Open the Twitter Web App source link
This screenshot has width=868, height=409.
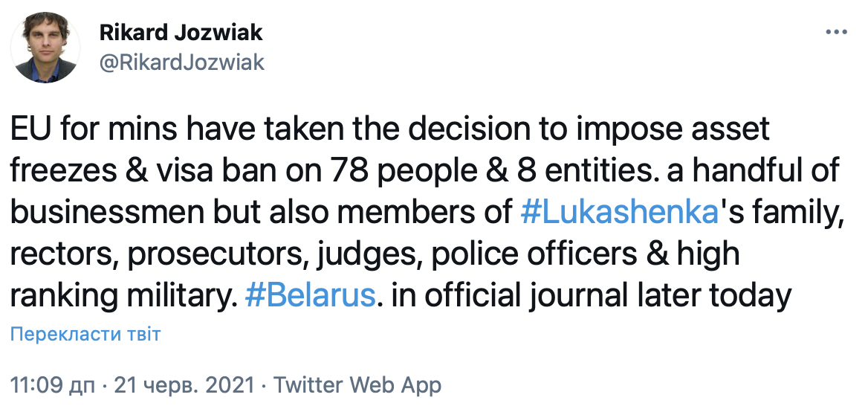[x=357, y=386]
